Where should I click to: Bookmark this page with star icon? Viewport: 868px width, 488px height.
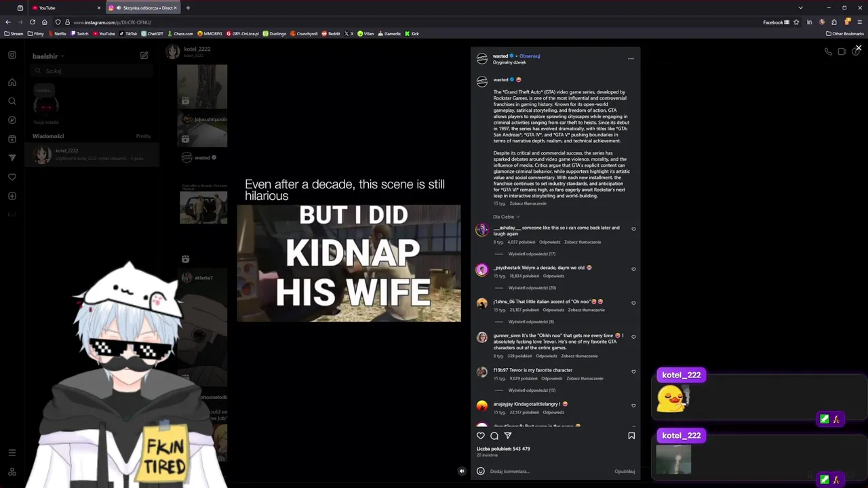796,22
